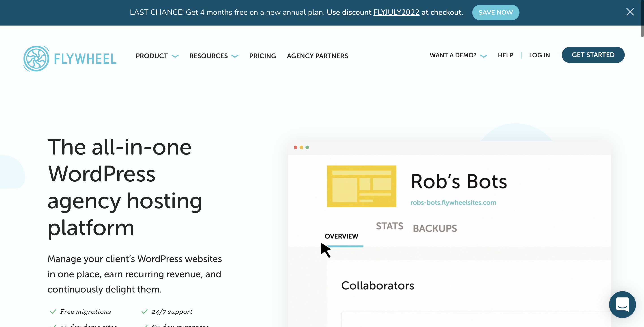
Task: Switch to the Backups tab
Action: coord(435,228)
